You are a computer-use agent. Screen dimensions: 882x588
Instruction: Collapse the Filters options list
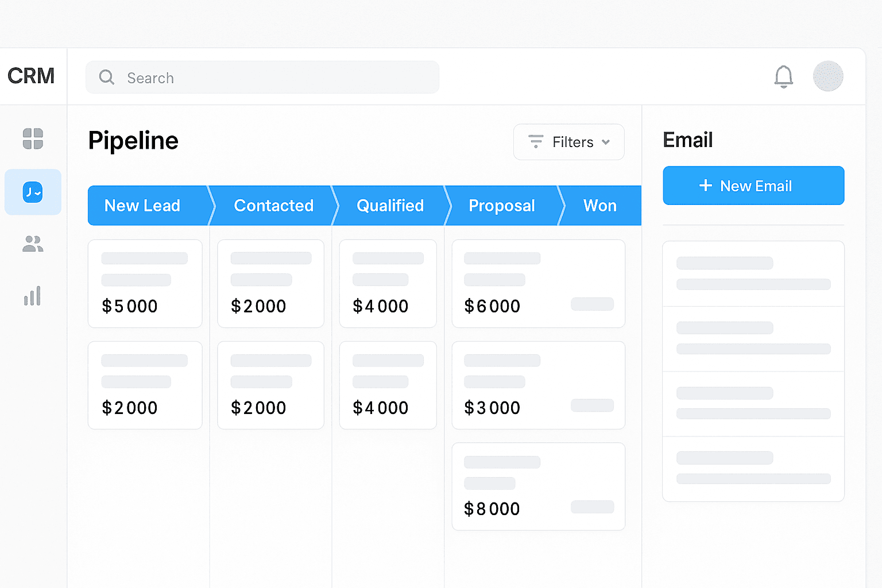point(606,142)
